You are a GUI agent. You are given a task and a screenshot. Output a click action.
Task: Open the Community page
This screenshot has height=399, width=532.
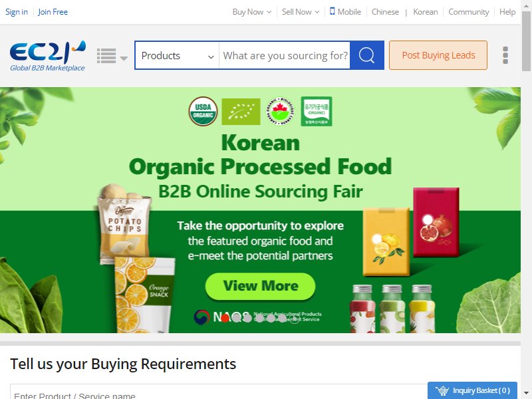469,12
